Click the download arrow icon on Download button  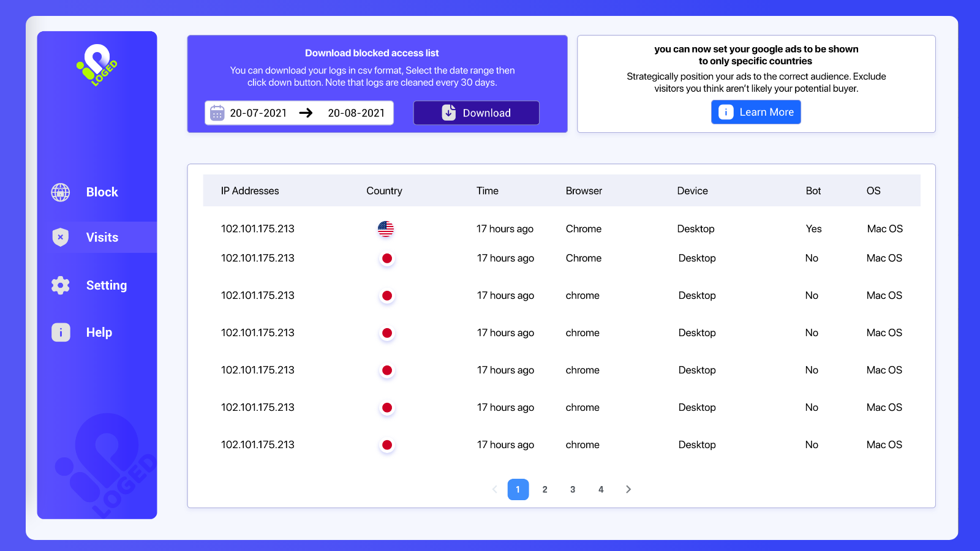[448, 113]
